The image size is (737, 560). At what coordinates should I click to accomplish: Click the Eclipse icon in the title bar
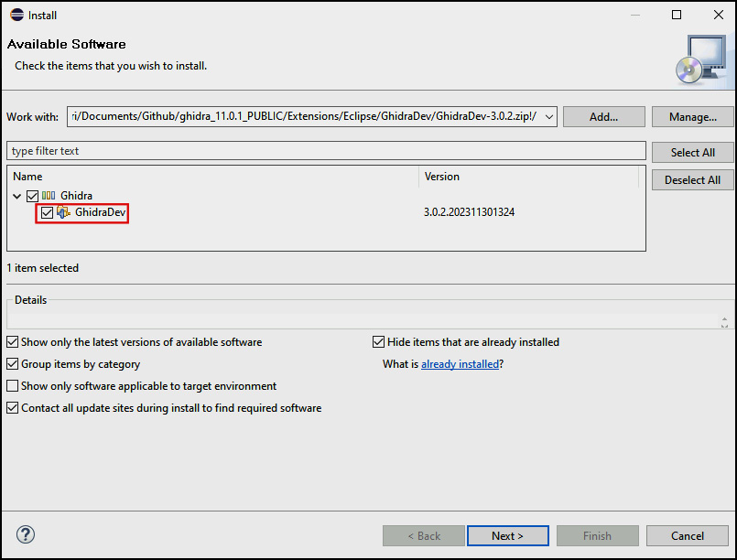(x=16, y=15)
